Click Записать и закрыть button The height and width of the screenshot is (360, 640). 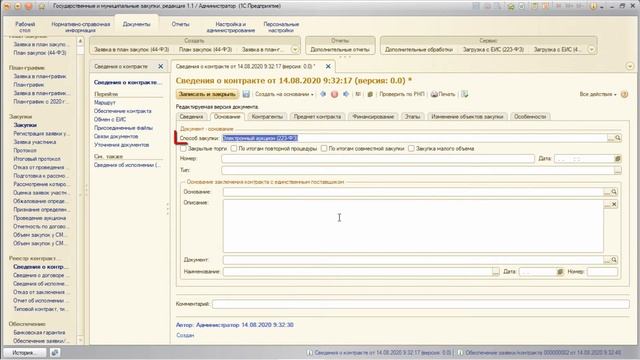coord(207,94)
